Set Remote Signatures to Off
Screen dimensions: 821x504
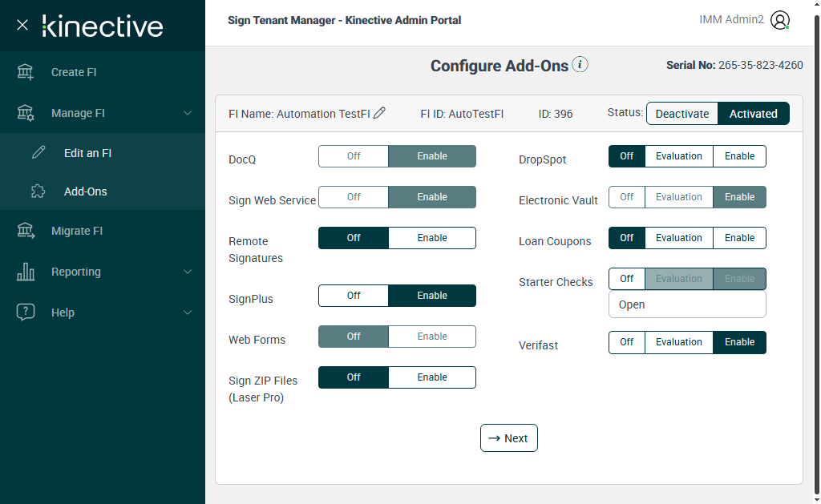[x=354, y=238]
